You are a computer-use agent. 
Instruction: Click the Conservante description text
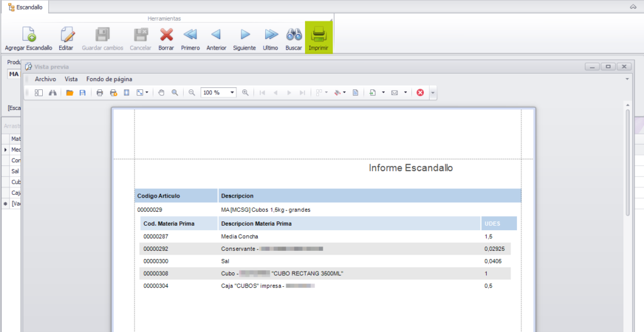point(238,248)
